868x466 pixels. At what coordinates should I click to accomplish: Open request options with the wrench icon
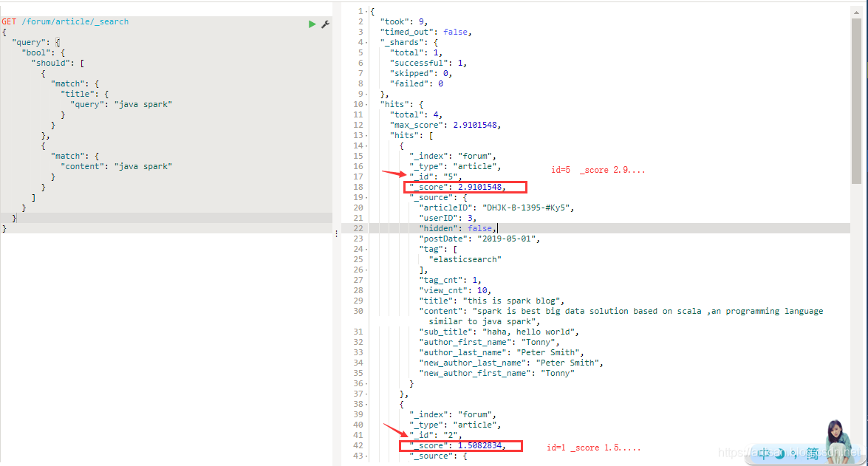tap(324, 24)
